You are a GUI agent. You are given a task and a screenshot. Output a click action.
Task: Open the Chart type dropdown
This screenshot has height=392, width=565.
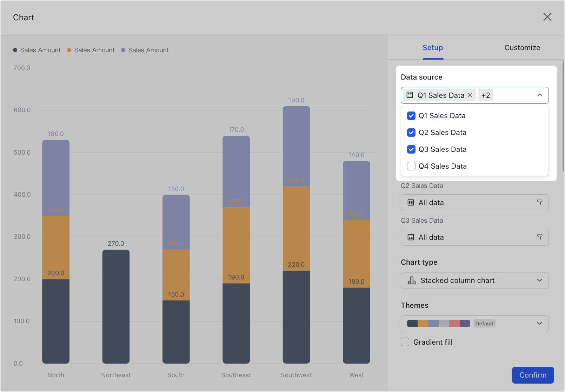pos(540,280)
